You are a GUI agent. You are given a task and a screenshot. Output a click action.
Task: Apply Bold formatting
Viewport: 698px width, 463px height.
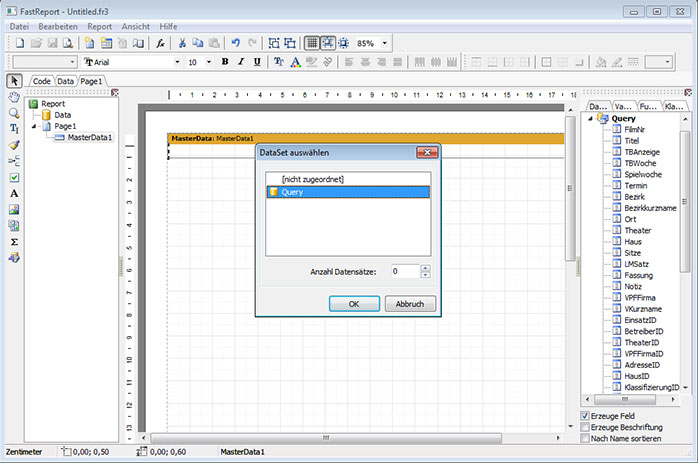pos(225,62)
